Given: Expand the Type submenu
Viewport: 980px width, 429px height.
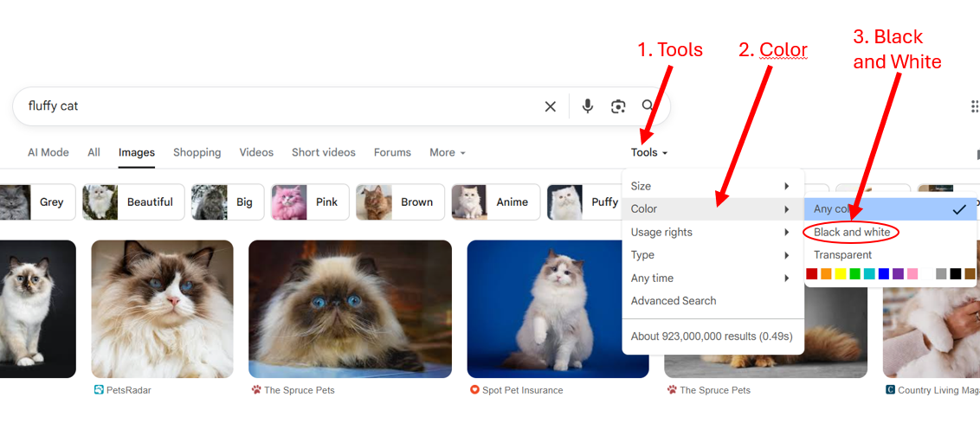Looking at the screenshot, I should 712,255.
